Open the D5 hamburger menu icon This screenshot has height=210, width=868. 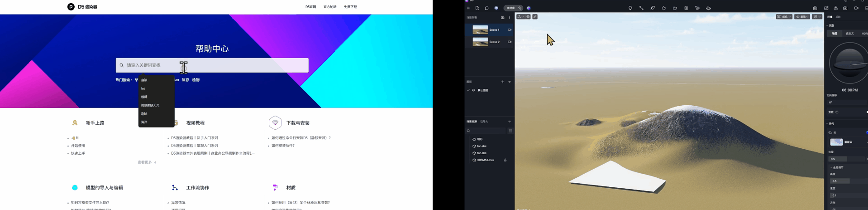pyautogui.click(x=468, y=8)
